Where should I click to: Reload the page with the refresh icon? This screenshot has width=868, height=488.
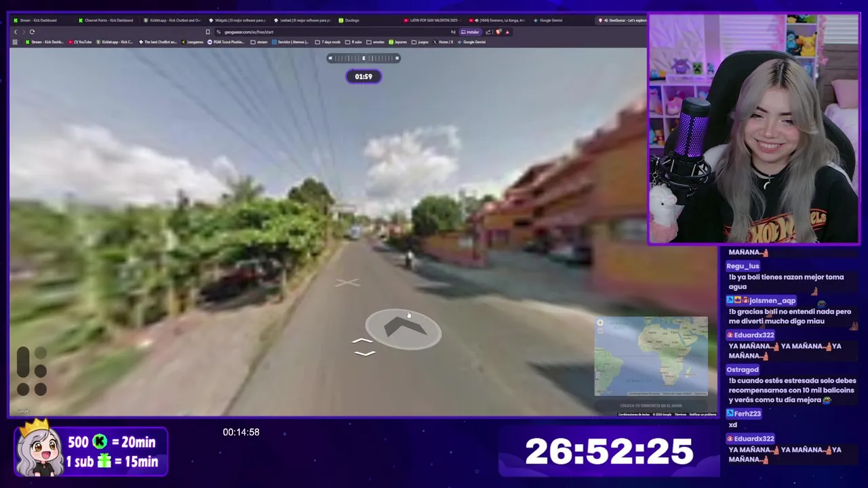click(x=32, y=32)
